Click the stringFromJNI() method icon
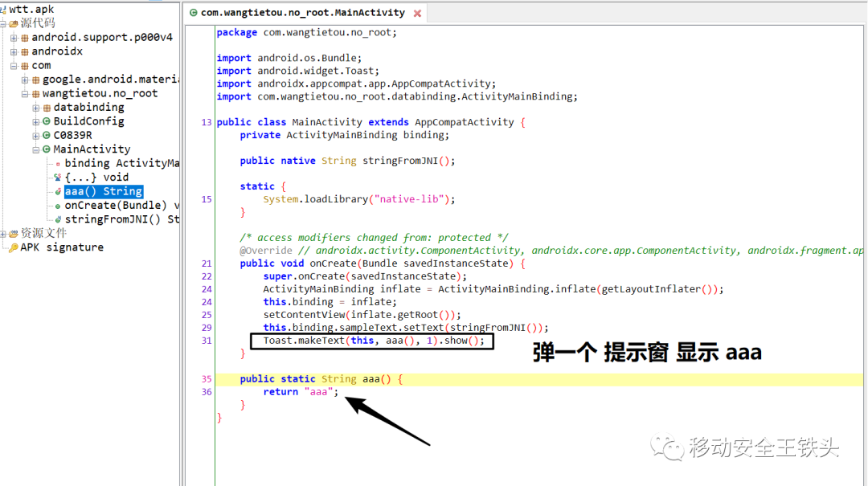This screenshot has width=868, height=486. [58, 220]
